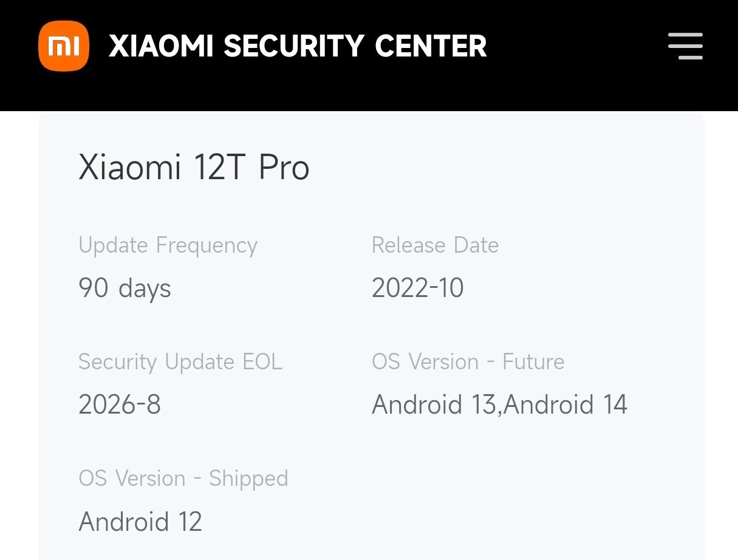The height and width of the screenshot is (560, 738).
Task: Click the orange Mi logo
Action: (63, 46)
